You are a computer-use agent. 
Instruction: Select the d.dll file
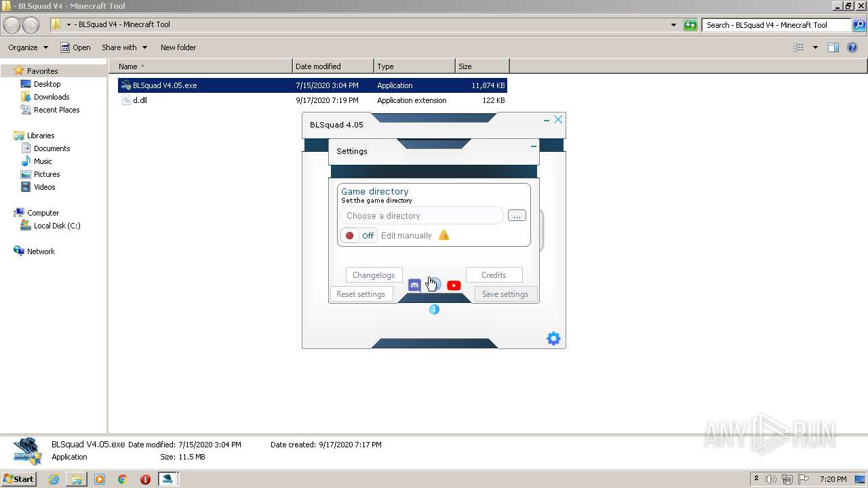coord(140,100)
